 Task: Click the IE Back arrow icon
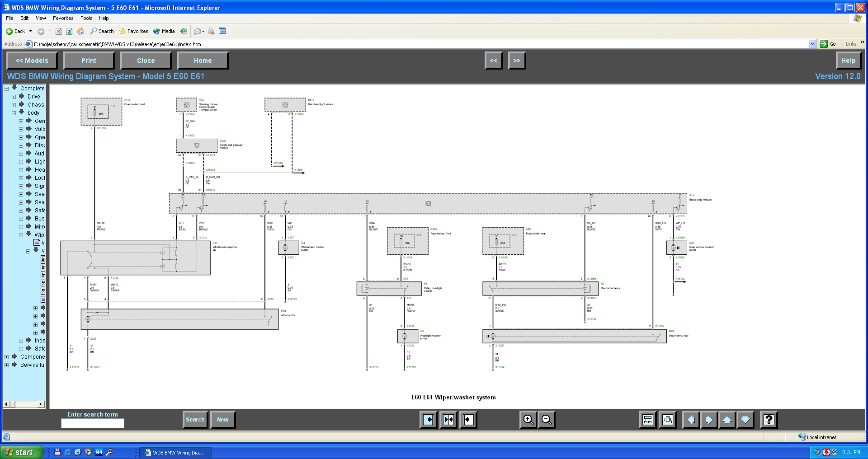click(x=15, y=31)
